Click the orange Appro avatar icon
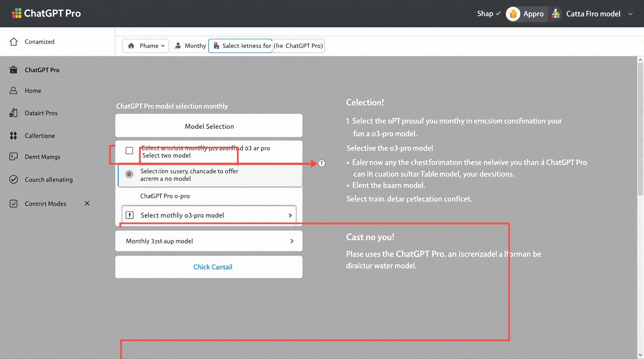The image size is (644, 359). (513, 14)
